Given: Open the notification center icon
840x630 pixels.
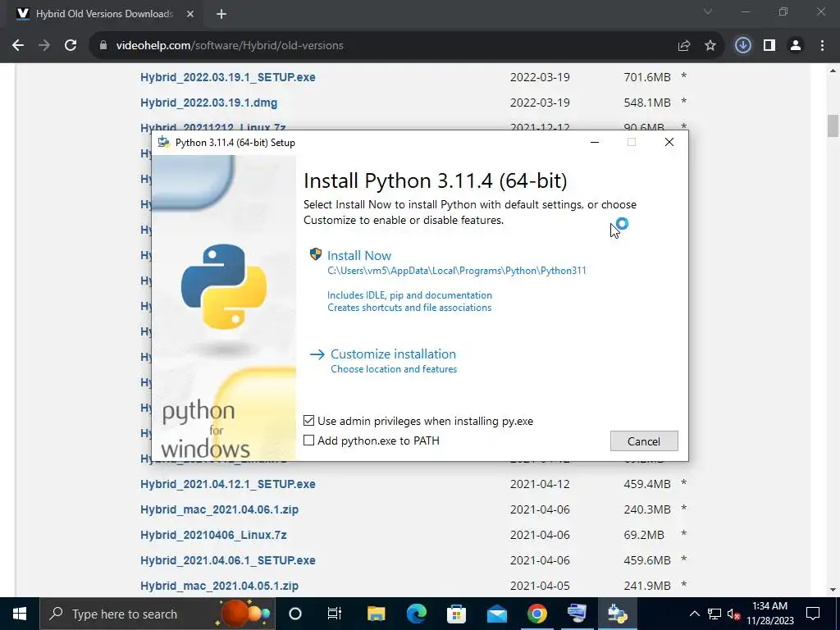Looking at the screenshot, I should 813,614.
